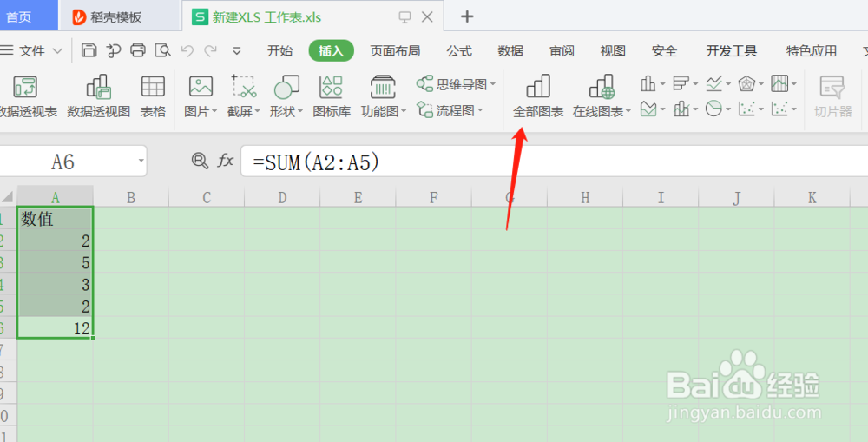Expand the column chart dropdown arrow
Viewport: 868px width, 442px height.
(662, 85)
